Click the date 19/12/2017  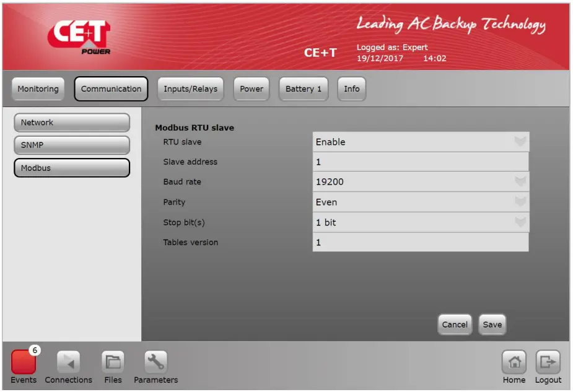pos(380,58)
